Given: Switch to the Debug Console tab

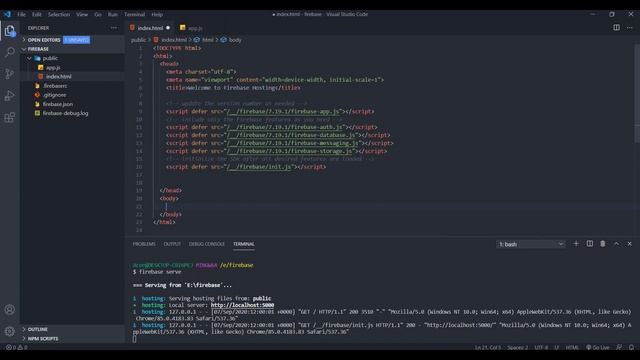Looking at the screenshot, I should click(x=207, y=244).
